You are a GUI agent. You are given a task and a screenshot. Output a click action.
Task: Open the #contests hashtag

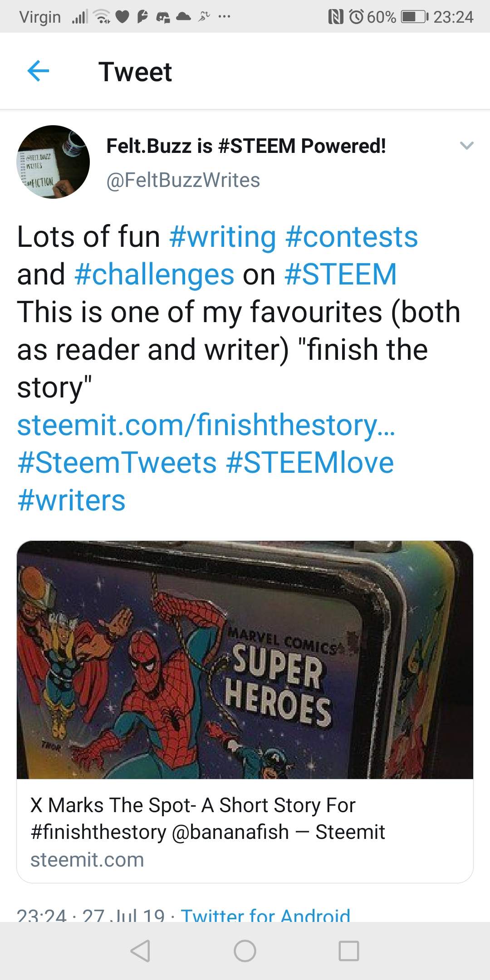coord(352,237)
